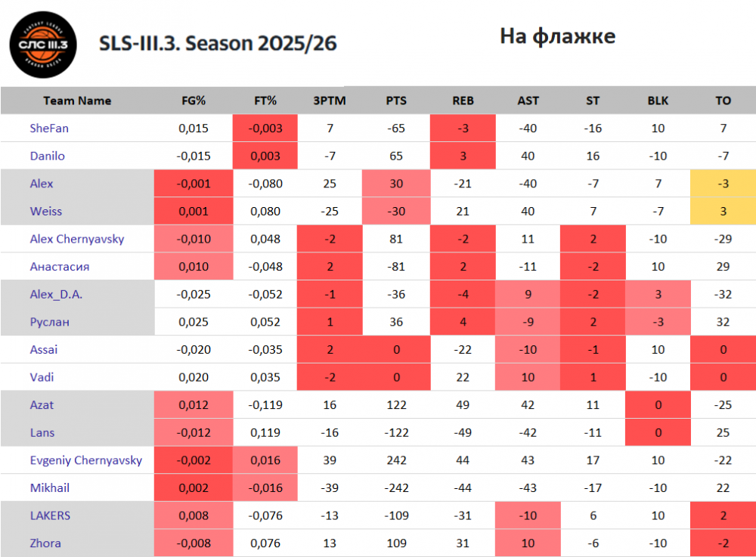Select the 3PTM column header
Viewport: 756px width, 557px height.
[x=330, y=101]
